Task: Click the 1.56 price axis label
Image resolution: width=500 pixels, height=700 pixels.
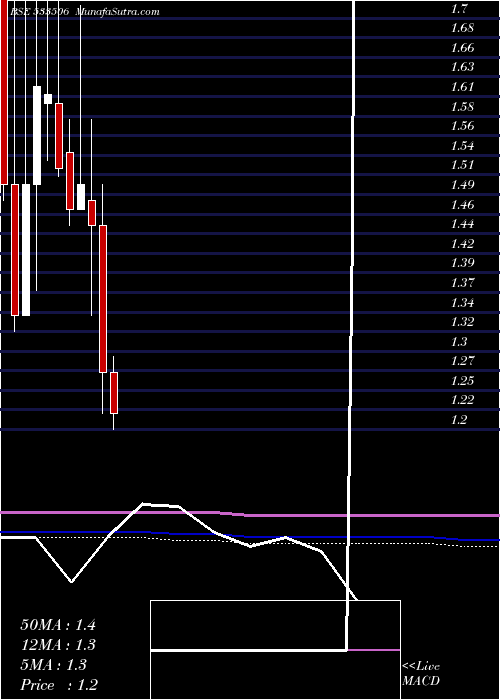Action: (x=462, y=126)
